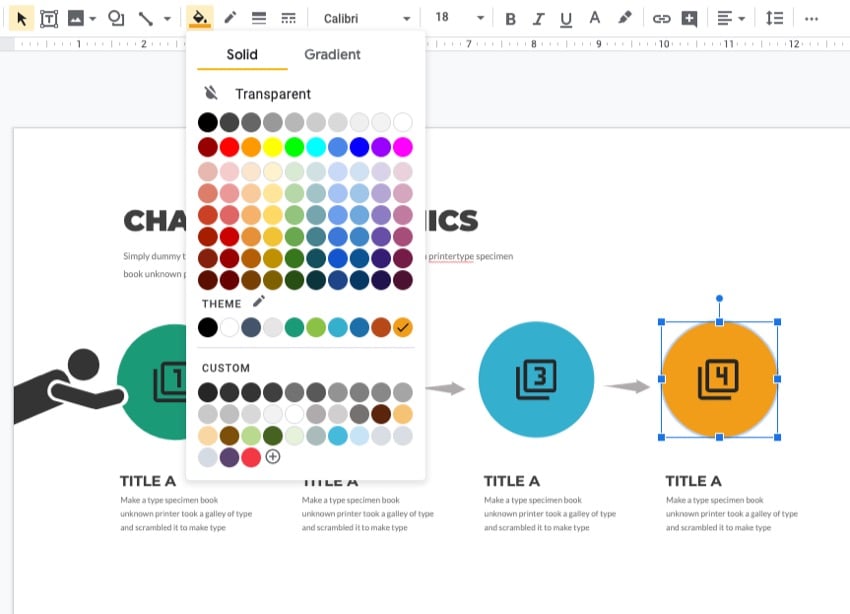The image size is (850, 614).
Task: Toggle Italic formatting
Action: pos(539,18)
